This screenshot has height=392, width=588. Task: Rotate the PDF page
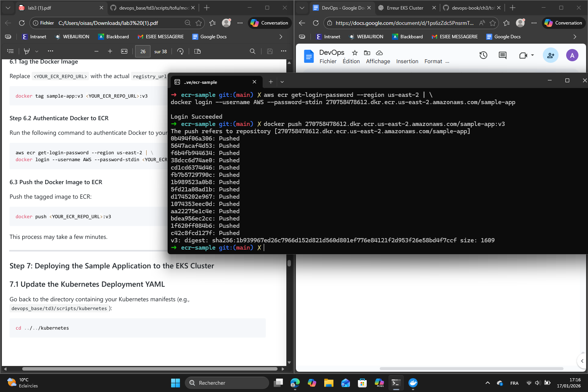click(x=180, y=51)
